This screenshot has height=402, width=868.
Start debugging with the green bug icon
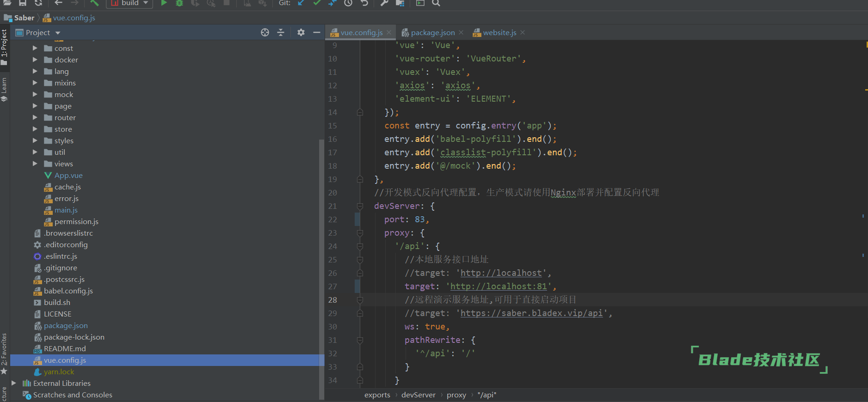click(179, 3)
